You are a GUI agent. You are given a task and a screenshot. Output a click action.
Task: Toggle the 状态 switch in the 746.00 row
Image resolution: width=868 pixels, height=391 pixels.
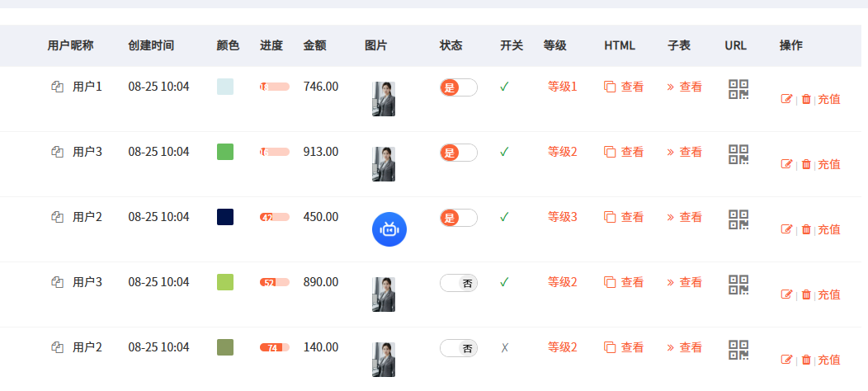tap(459, 87)
